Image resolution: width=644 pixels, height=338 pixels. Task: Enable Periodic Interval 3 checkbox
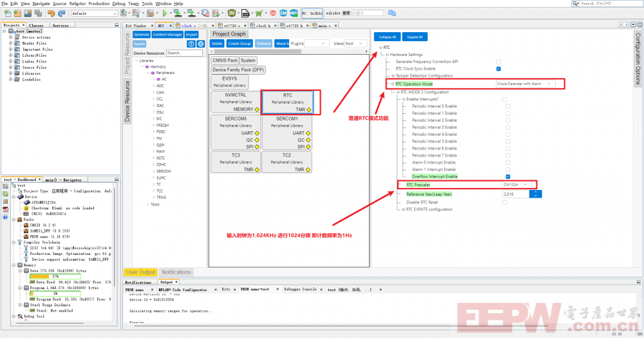point(508,127)
